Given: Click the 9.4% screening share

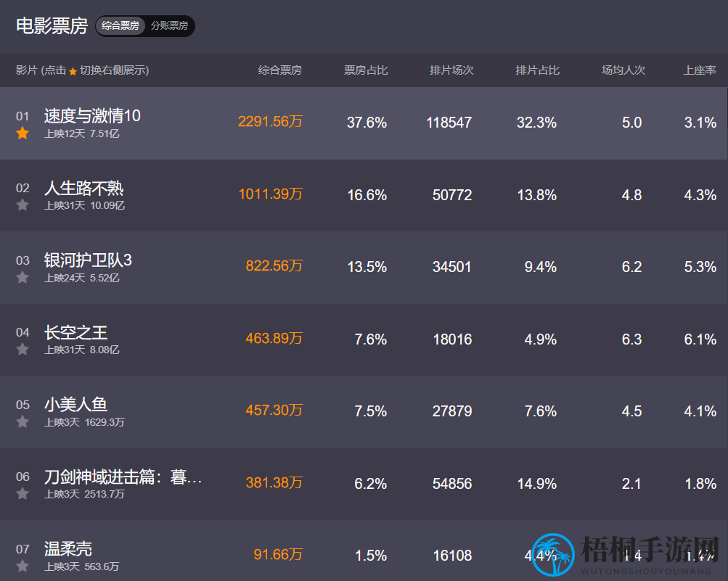Looking at the screenshot, I should 541,267.
